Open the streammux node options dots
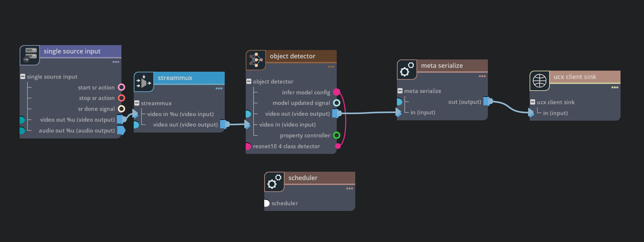This screenshot has width=644, height=242. pyautogui.click(x=219, y=88)
